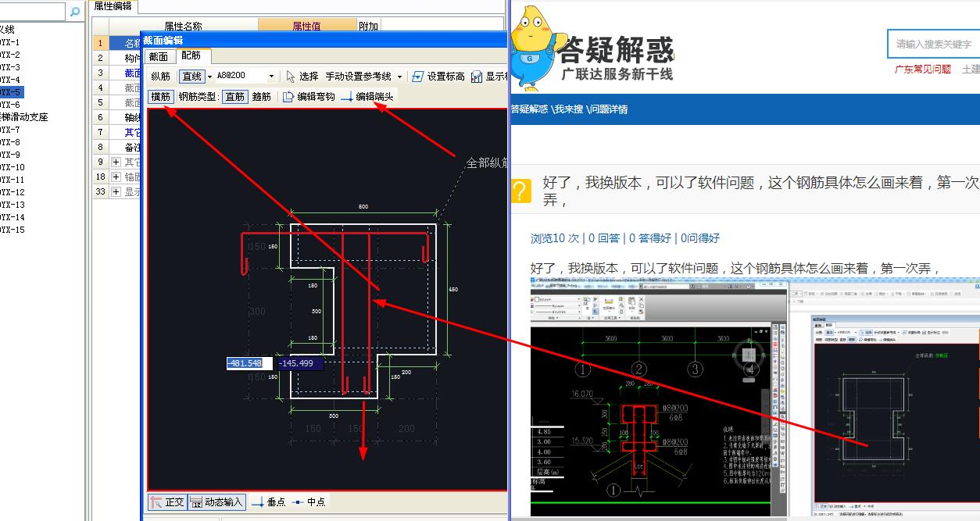
Task: Select property row number 8
Action: tap(101, 147)
